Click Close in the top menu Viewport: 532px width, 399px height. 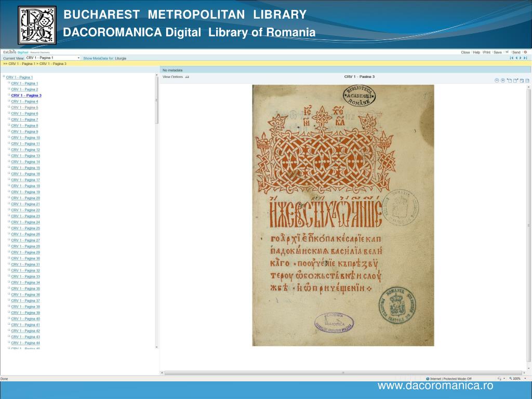coord(465,52)
